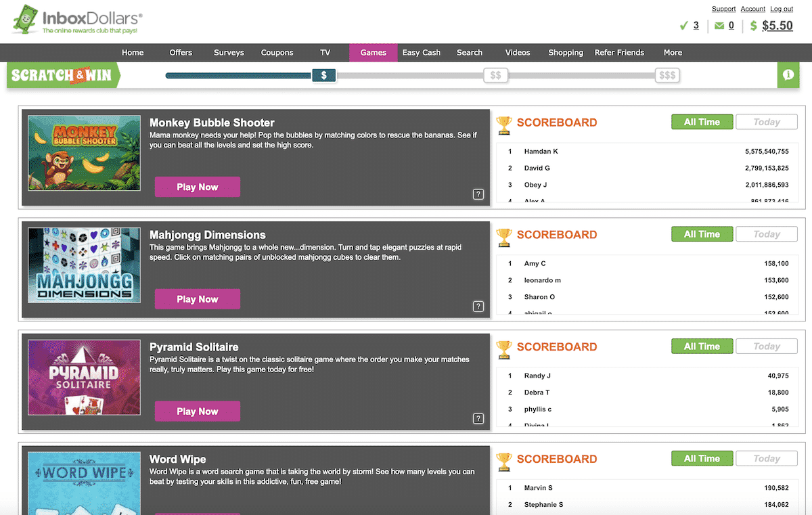The image size is (812, 515).
Task: Click David G in the scoreboard
Action: [x=537, y=168]
